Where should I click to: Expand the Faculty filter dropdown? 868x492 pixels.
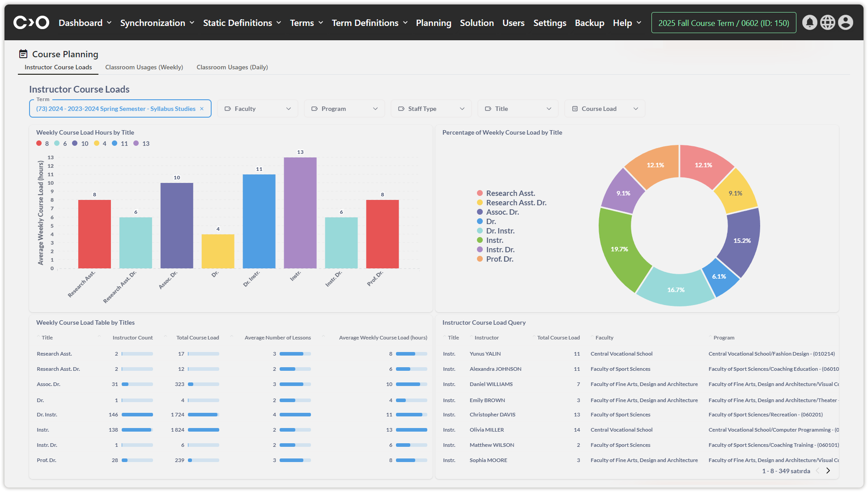pyautogui.click(x=257, y=109)
